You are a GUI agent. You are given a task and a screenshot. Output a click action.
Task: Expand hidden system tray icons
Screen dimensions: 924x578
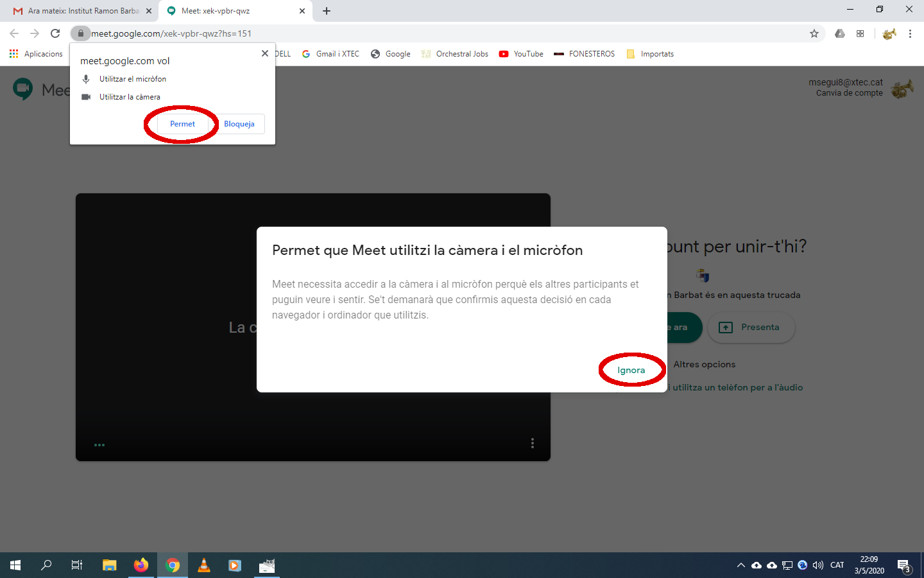740,565
